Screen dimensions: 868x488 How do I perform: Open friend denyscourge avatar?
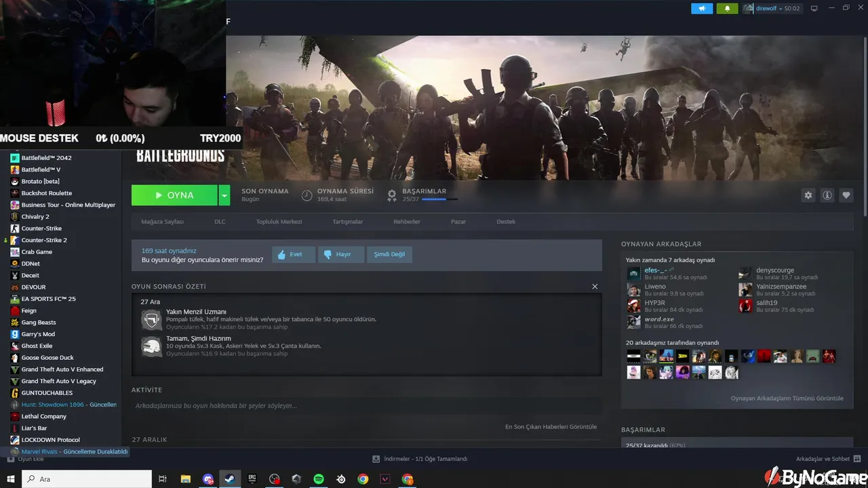(x=745, y=274)
